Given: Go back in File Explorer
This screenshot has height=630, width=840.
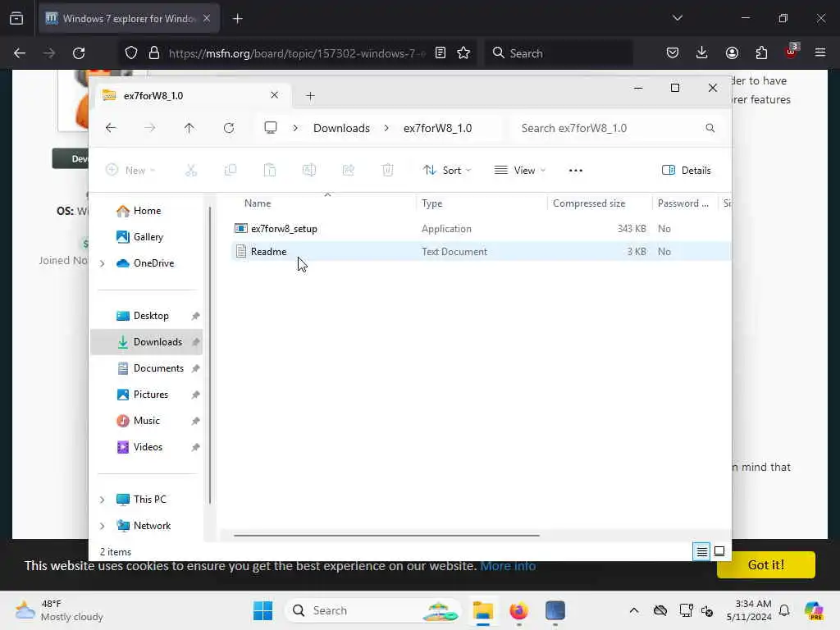Looking at the screenshot, I should coord(111,128).
